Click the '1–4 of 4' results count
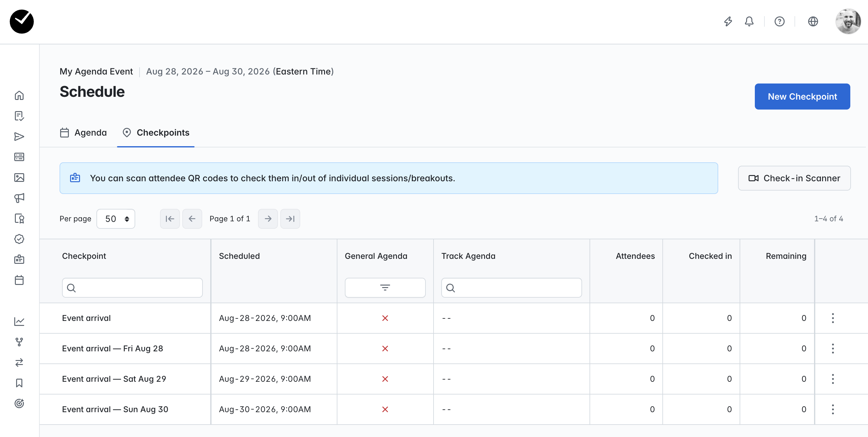Screen dimensions: 868x437 [828, 219]
